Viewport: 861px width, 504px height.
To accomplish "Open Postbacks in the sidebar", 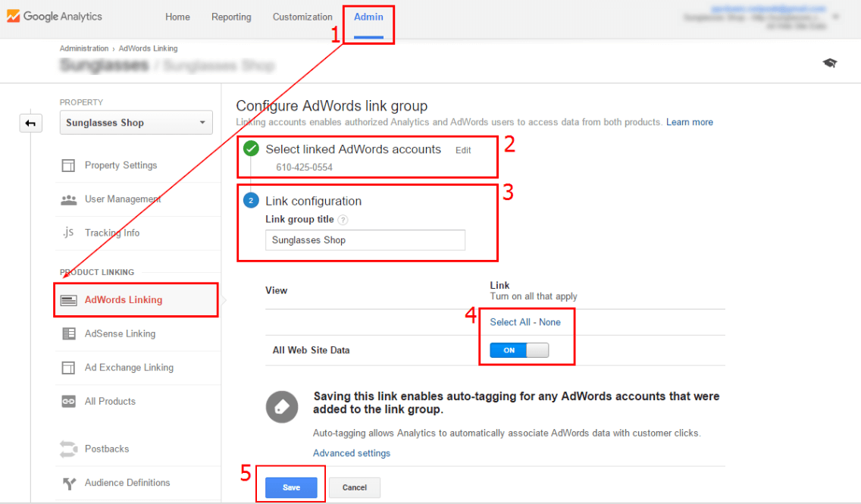I will point(107,449).
